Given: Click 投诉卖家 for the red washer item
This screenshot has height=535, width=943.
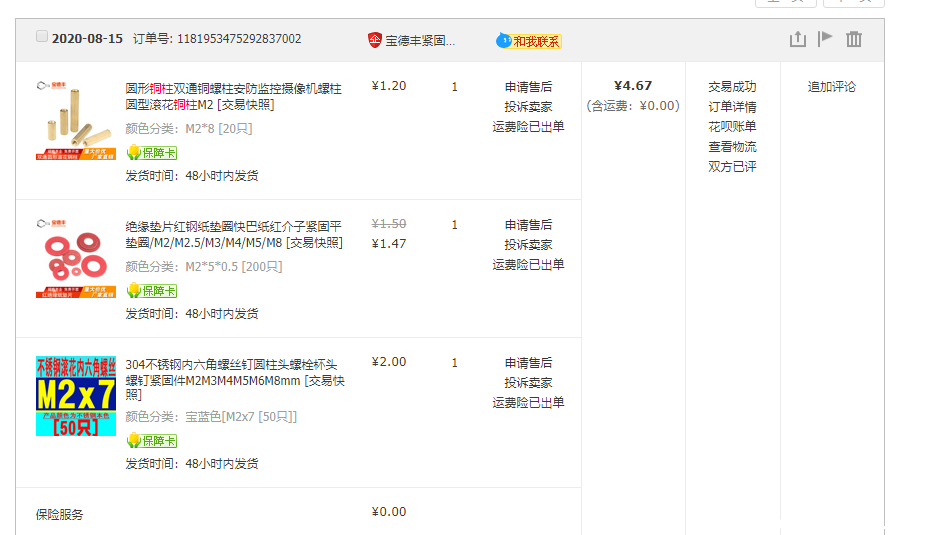Looking at the screenshot, I should tap(528, 245).
